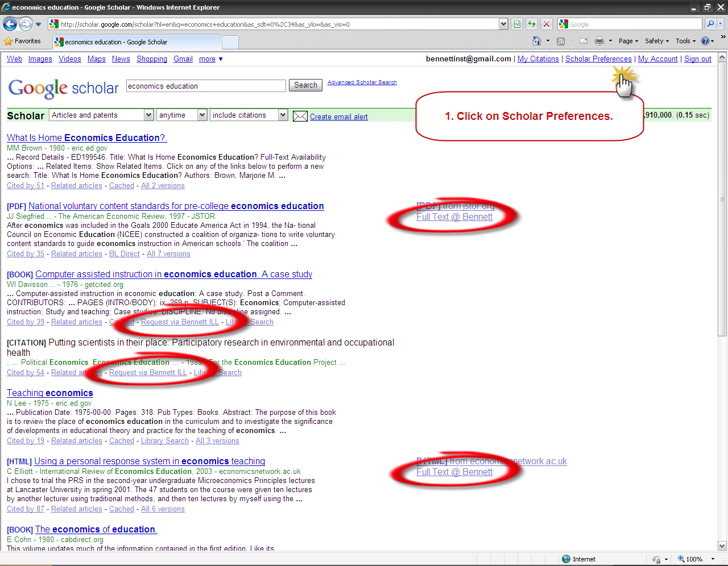The width and height of the screenshot is (728, 566).
Task: Open What Is Home Economics Education result
Action: tap(86, 138)
